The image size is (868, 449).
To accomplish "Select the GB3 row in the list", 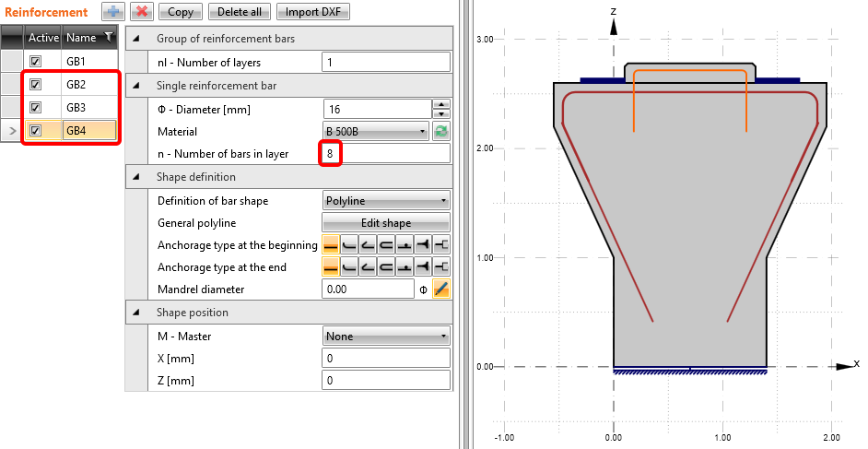I will click(x=76, y=108).
